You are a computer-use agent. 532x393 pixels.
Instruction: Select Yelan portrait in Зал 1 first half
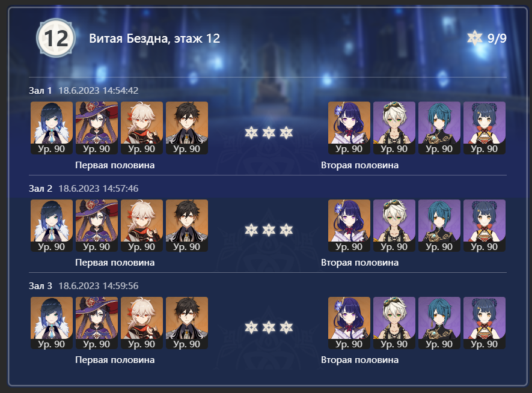tap(52, 128)
